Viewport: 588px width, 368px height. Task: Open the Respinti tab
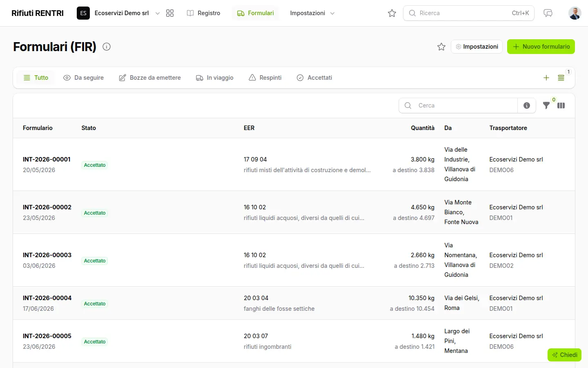click(x=265, y=78)
